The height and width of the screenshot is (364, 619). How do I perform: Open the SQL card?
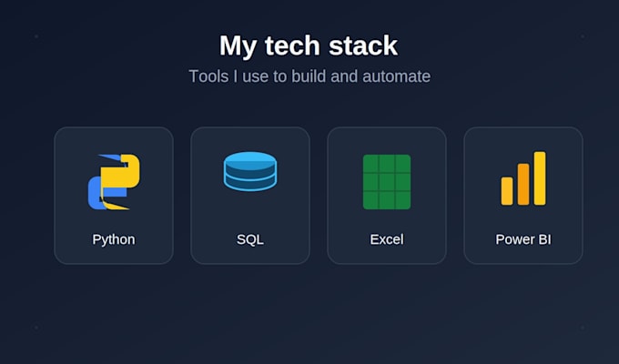(250, 196)
